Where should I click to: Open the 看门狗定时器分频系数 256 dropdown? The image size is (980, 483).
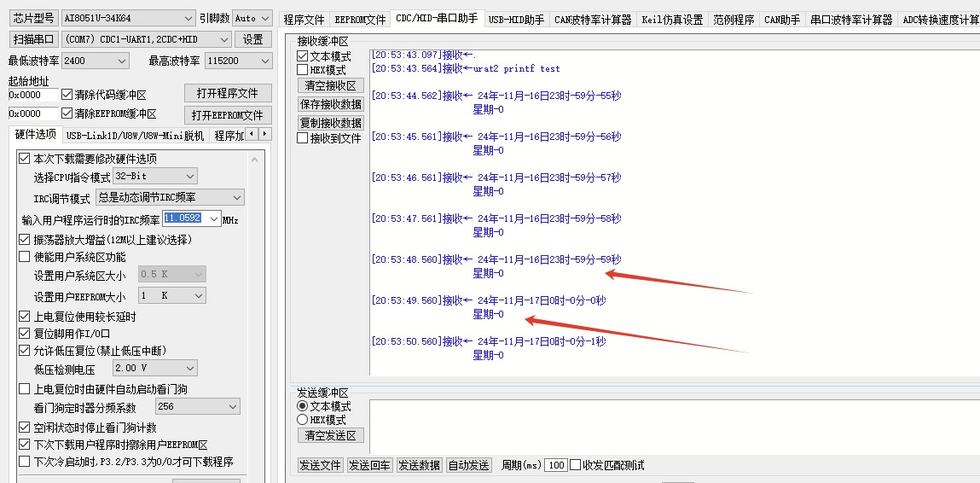(x=198, y=407)
